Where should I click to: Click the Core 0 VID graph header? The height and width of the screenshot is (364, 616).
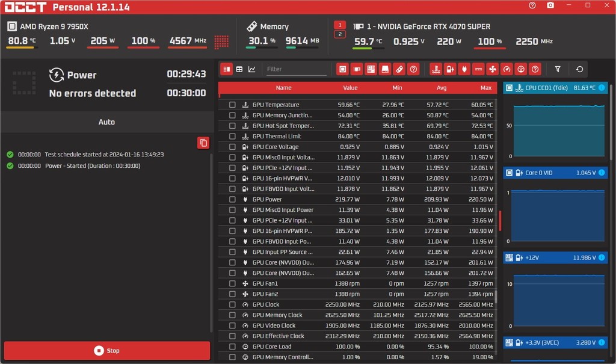(555, 173)
